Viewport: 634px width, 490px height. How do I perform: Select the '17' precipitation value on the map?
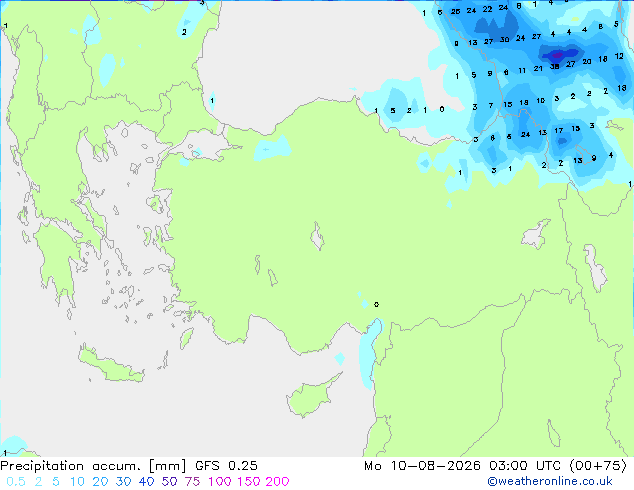point(558,131)
